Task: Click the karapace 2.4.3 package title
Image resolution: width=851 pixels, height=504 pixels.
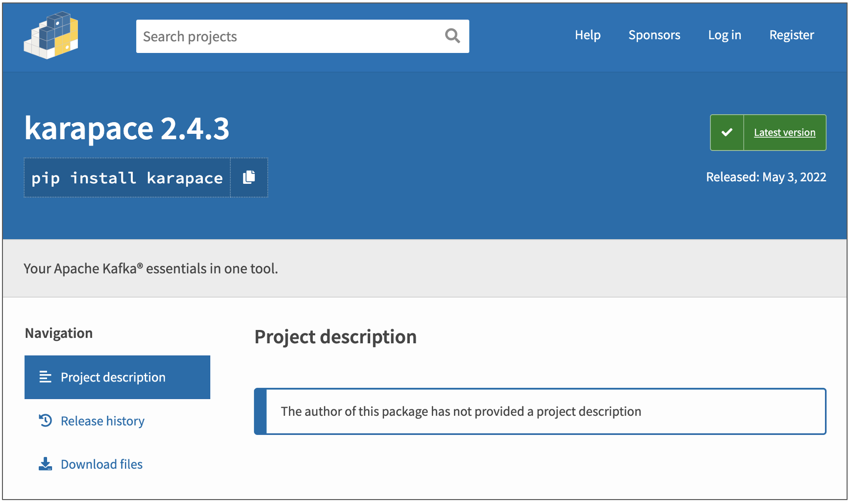Action: click(127, 128)
